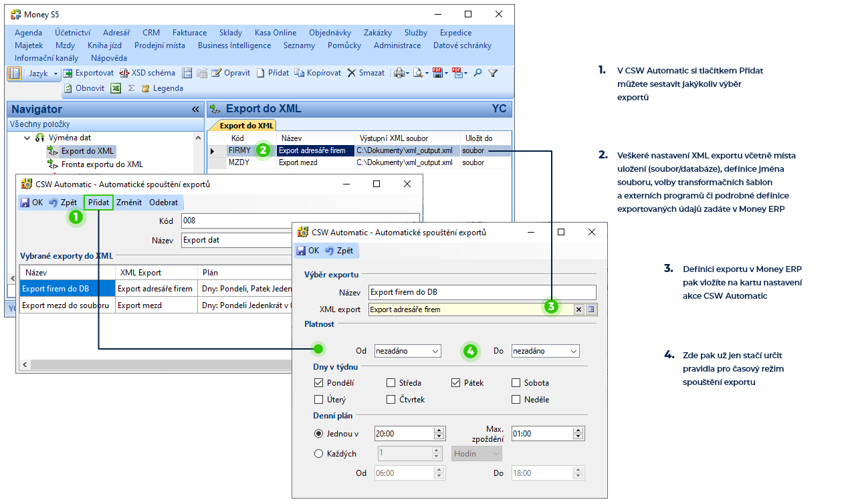Click Odebrat in the CSW Automatic window
The width and height of the screenshot is (856, 504).
[x=164, y=202]
